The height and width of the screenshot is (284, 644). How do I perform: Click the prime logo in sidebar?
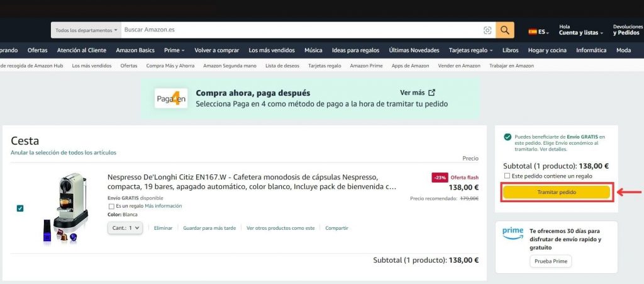coord(513,233)
